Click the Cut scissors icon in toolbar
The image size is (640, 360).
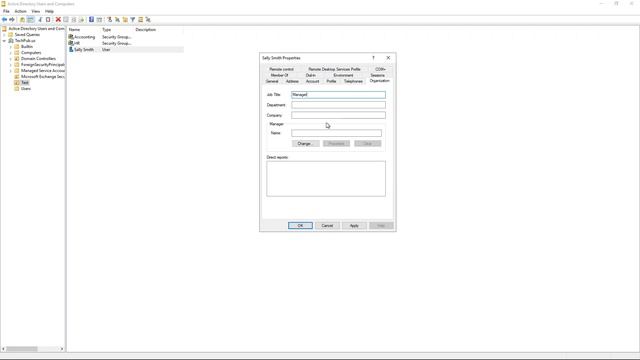tap(40, 20)
